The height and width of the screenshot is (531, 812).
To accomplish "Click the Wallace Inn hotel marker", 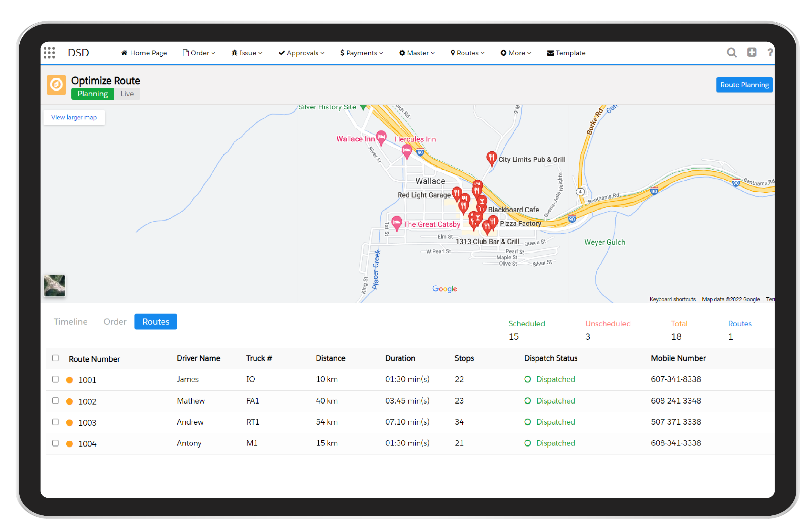I will pos(381,137).
